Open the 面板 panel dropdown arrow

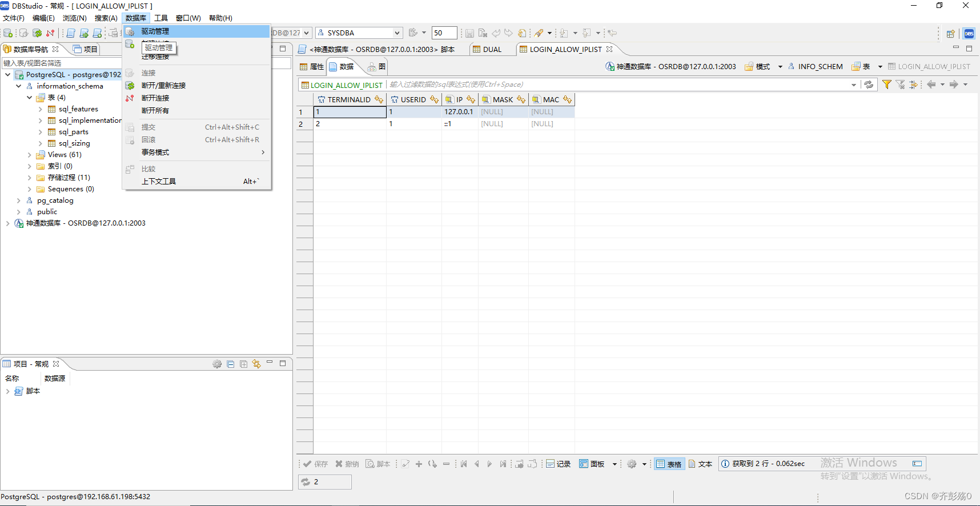(x=614, y=464)
